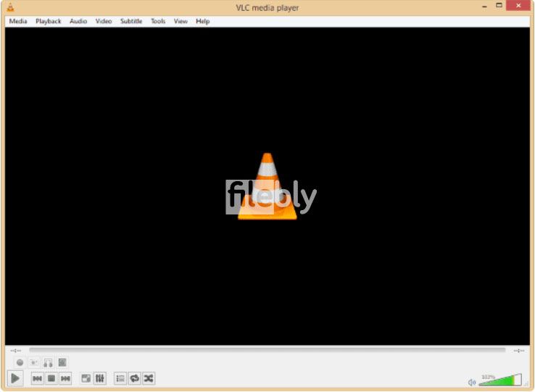Viewport: 535px width, 392px height.
Task: Click the green volume slider
Action: 500,380
